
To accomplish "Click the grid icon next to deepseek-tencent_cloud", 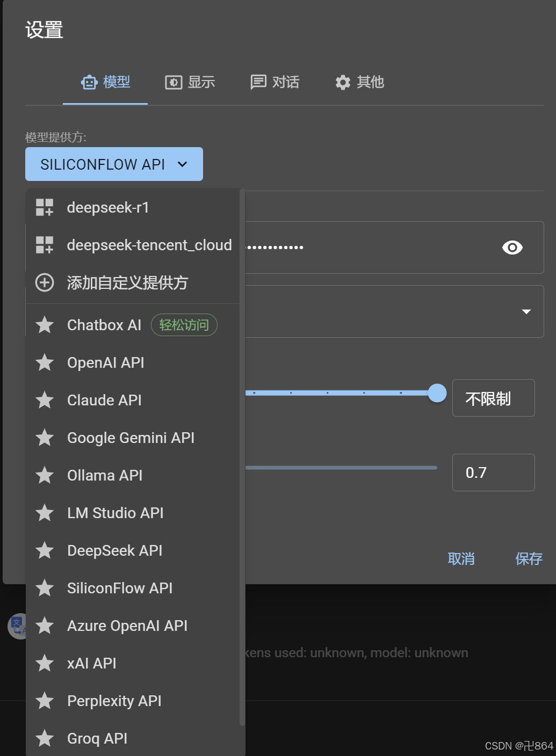I will (45, 245).
